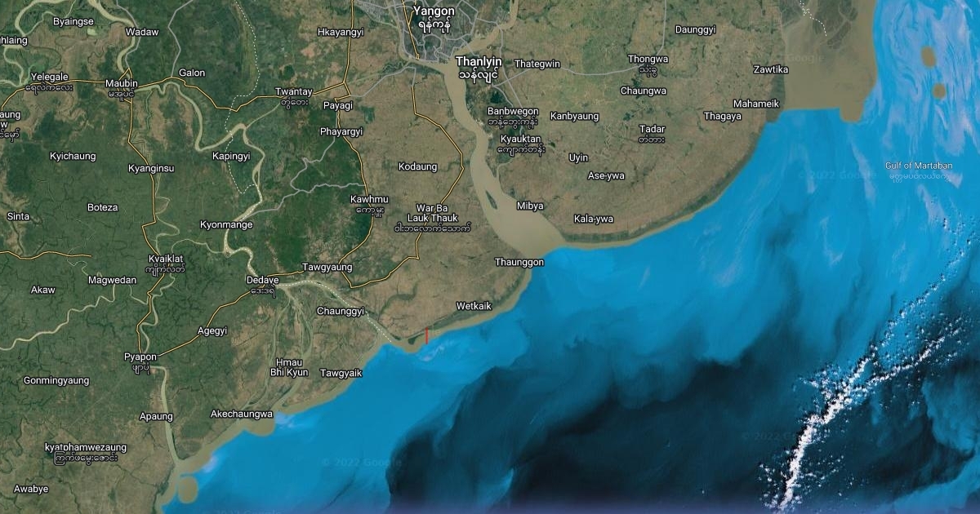Click the Daunggyi place name

pos(696,29)
